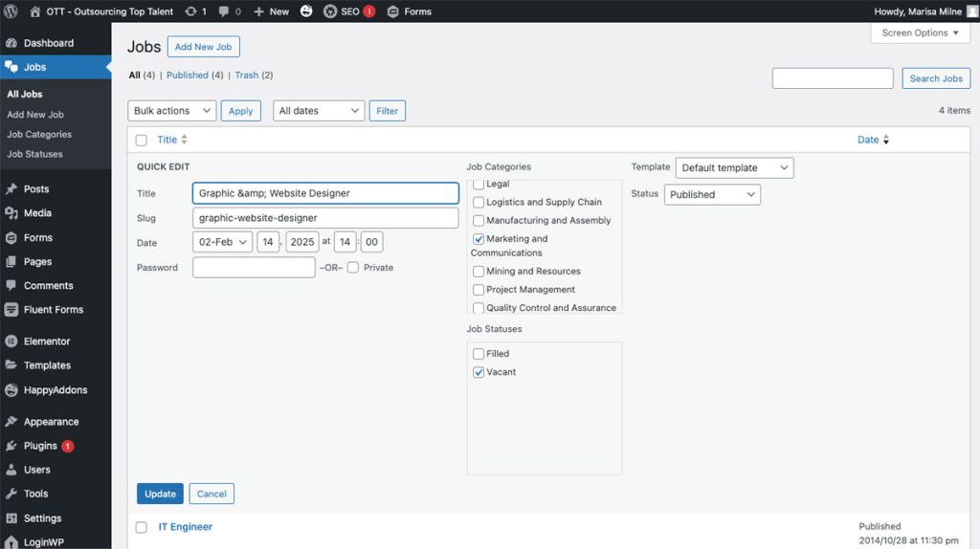
Task: Click the Media icon in sidebar
Action: [x=11, y=213]
